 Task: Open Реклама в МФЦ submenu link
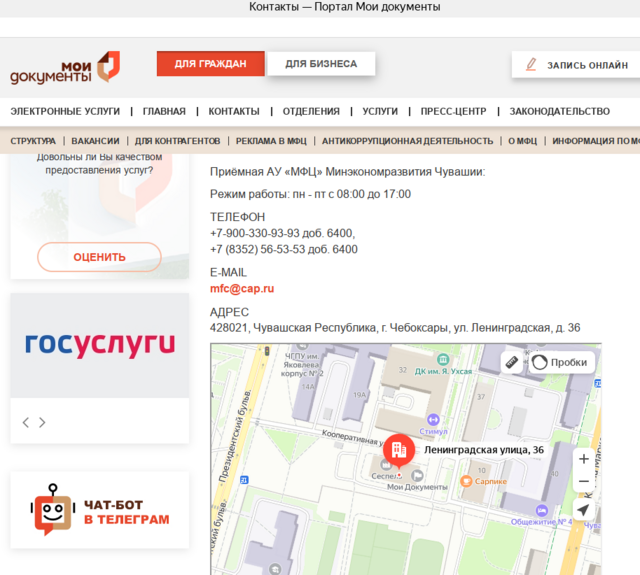[x=271, y=141]
